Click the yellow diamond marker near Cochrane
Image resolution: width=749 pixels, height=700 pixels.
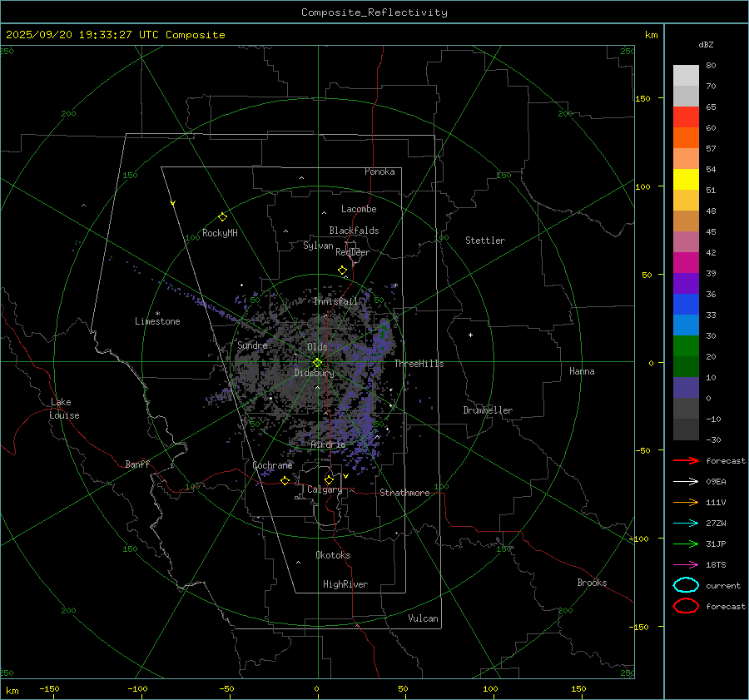pos(285,480)
